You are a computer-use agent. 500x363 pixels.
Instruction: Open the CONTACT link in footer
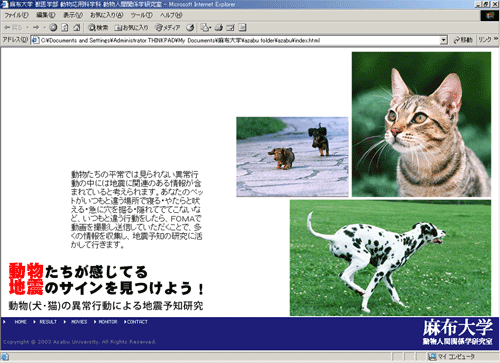[x=137, y=322]
